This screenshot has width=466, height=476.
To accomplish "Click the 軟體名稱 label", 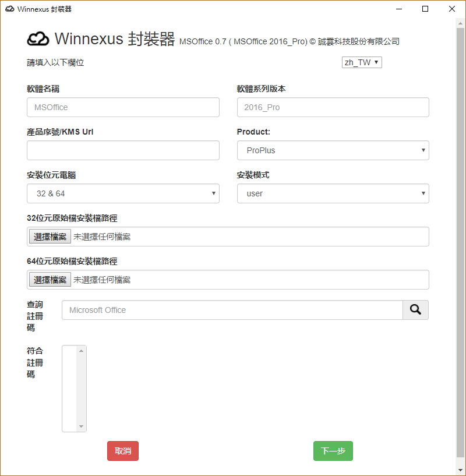I will (43, 89).
